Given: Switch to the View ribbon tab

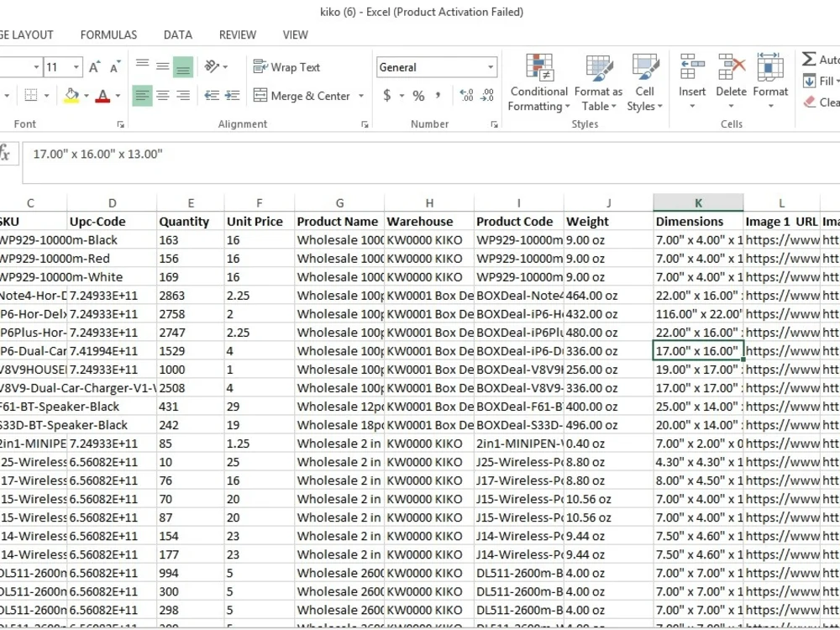Looking at the screenshot, I should (x=295, y=34).
